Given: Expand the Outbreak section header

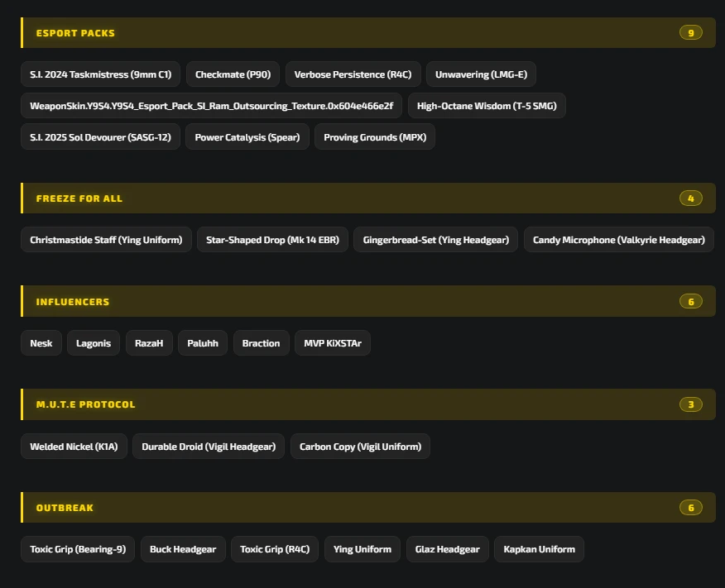Looking at the screenshot, I should (x=368, y=507).
